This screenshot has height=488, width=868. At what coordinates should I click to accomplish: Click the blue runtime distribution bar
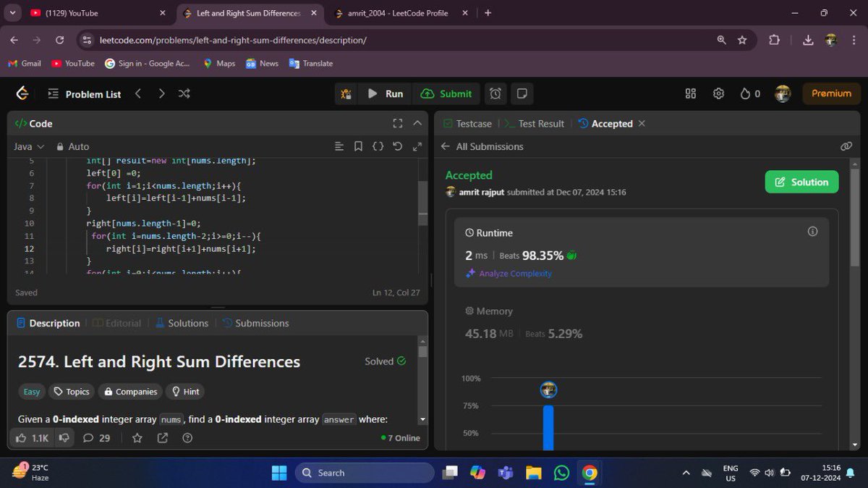point(548,427)
